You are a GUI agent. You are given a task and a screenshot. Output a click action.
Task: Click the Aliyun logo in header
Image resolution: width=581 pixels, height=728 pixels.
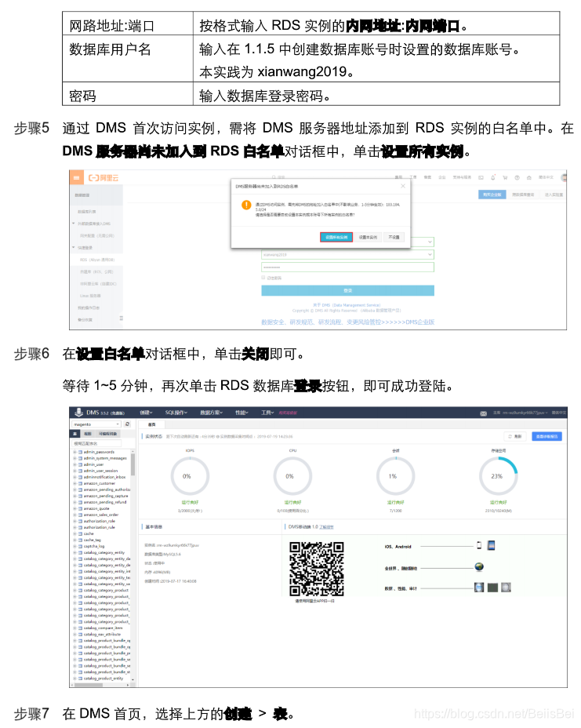pyautogui.click(x=104, y=178)
